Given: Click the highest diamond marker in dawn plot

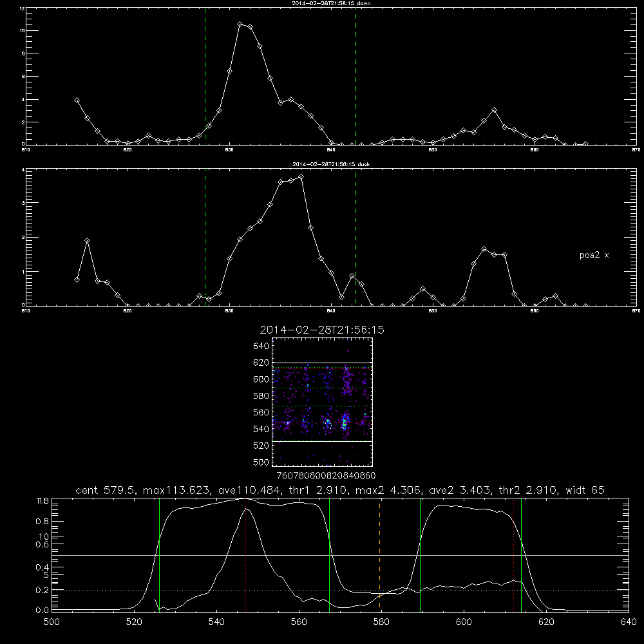Looking at the screenshot, I should pos(240,24).
